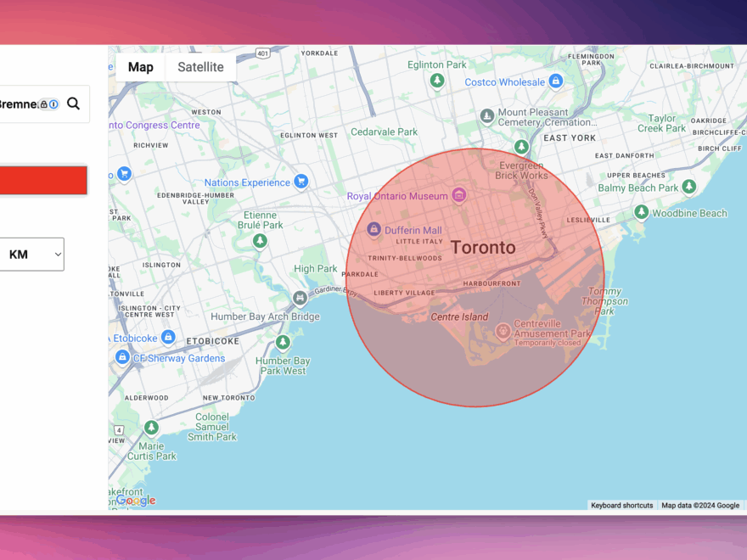Switch to the Satellite map view
747x560 pixels.
click(200, 67)
